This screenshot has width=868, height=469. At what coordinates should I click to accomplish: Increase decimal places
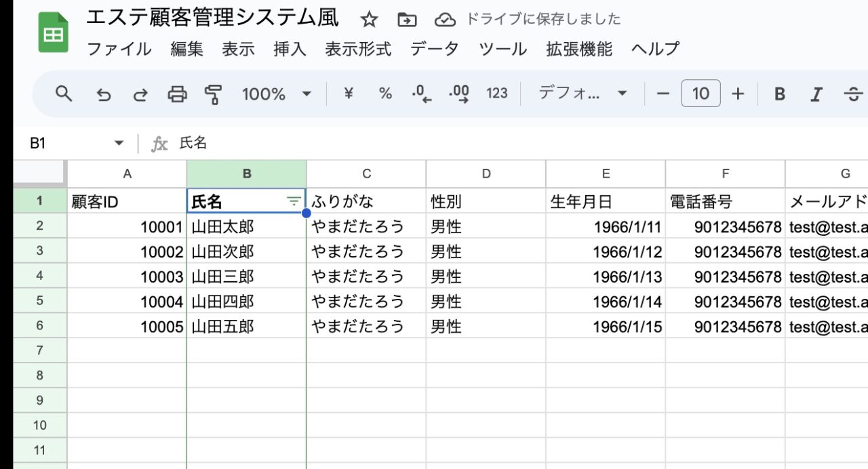click(x=460, y=94)
